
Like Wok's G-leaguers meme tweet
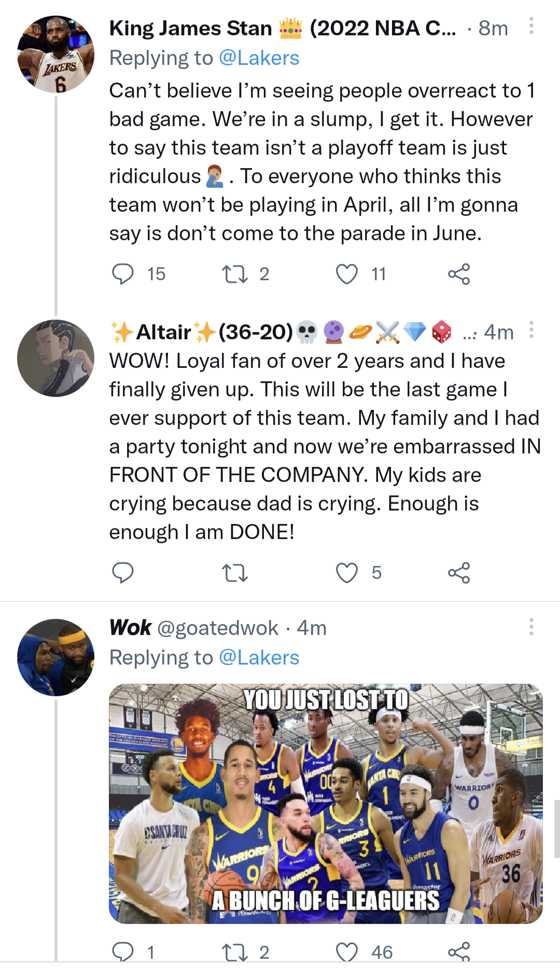point(346,952)
